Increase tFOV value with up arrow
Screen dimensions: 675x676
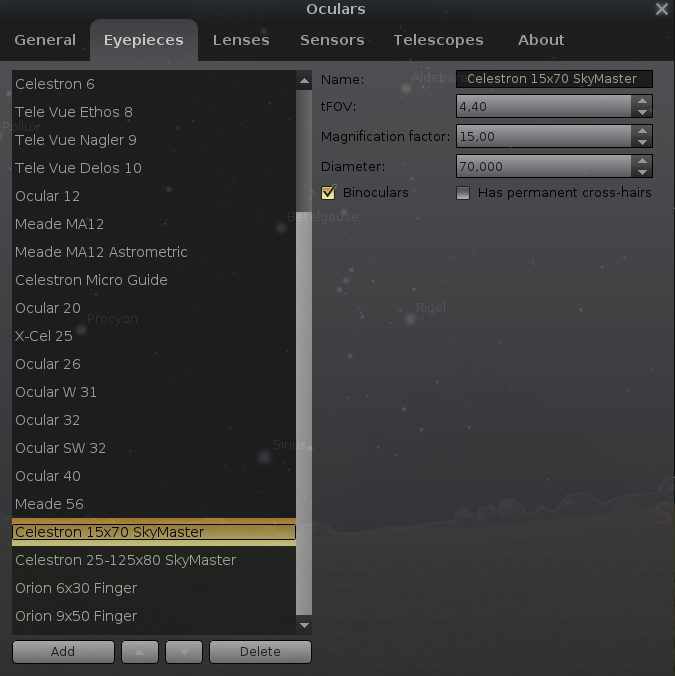[x=642, y=101]
